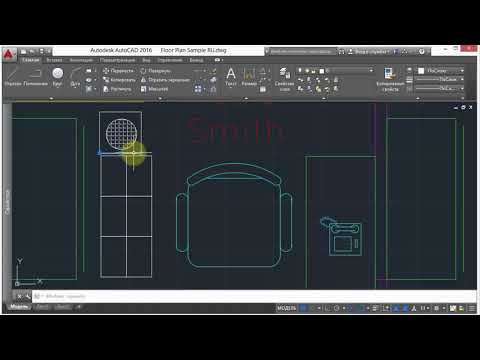Click the object color white swatch
Screen dimensions: 480x360
coord(421,71)
